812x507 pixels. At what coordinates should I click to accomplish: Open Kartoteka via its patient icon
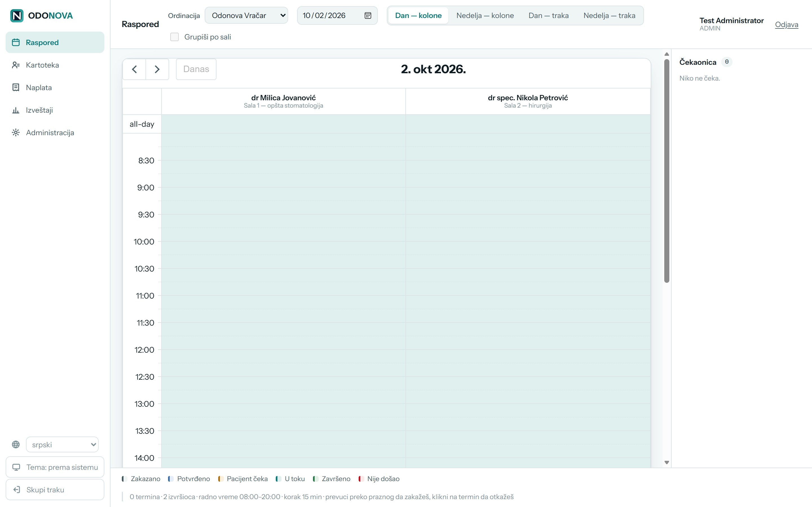[16, 65]
